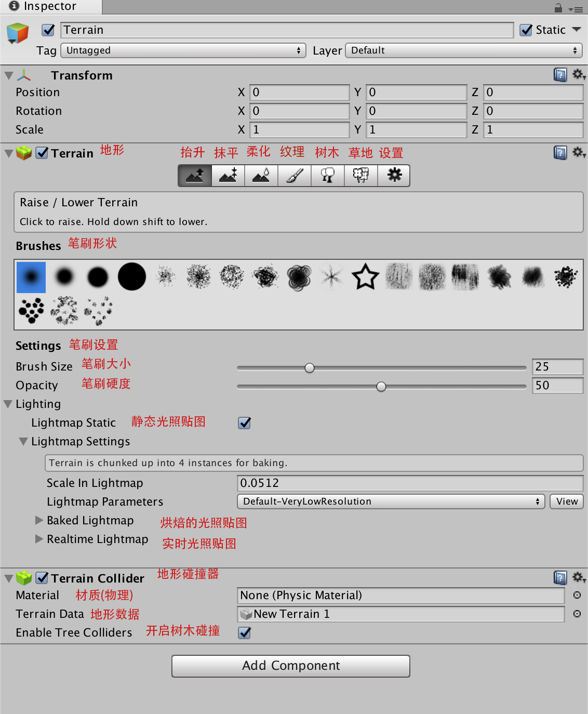Open the Inspector panel options menu
The image size is (588, 714).
pyautogui.click(x=576, y=9)
